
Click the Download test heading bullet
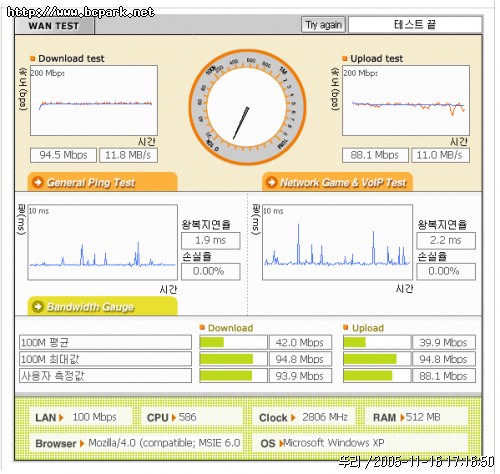[33, 59]
